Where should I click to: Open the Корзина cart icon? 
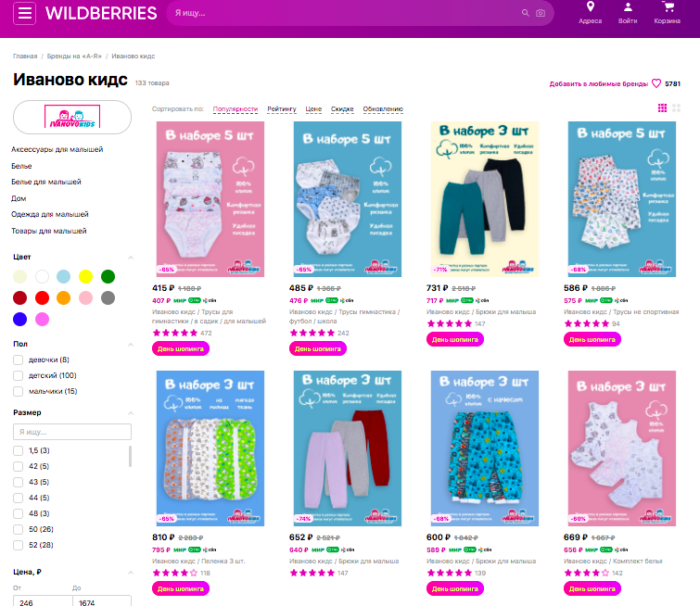click(668, 6)
